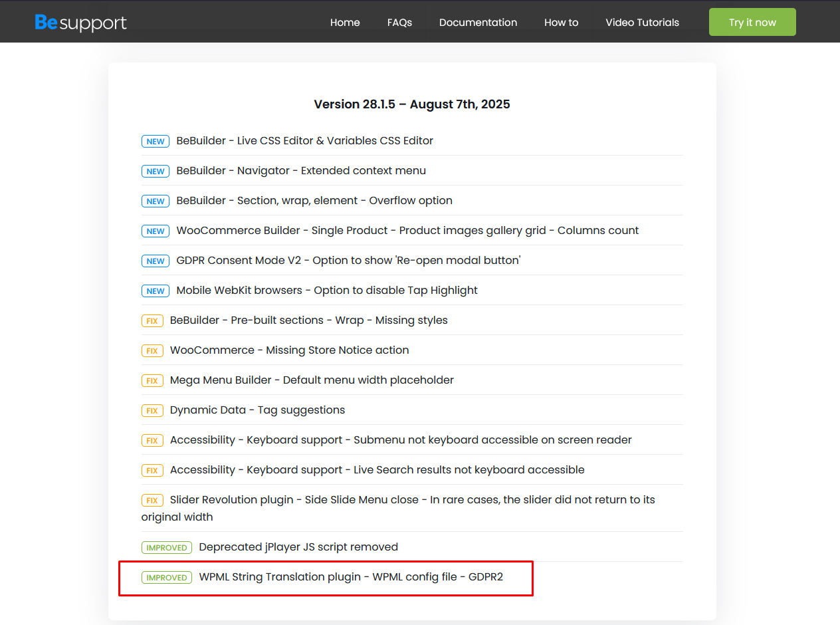Screen dimensions: 840x625
Task: Select the Navigator - Extended context menu line
Action: (301, 171)
